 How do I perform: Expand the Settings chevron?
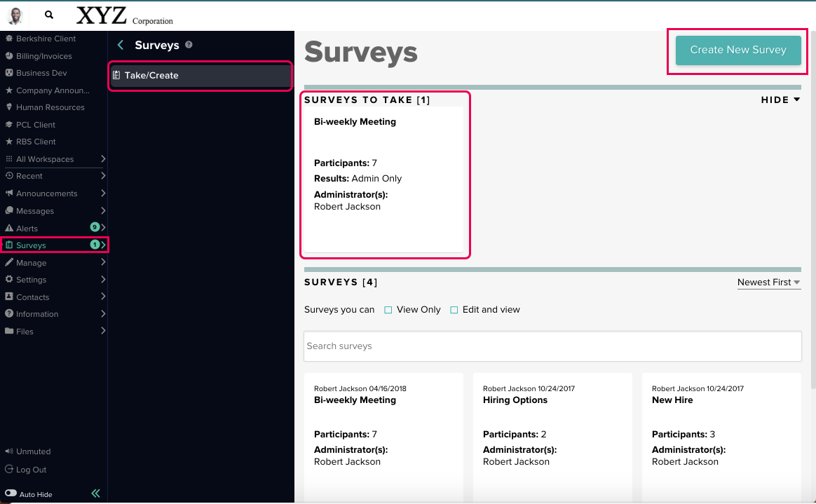click(103, 279)
